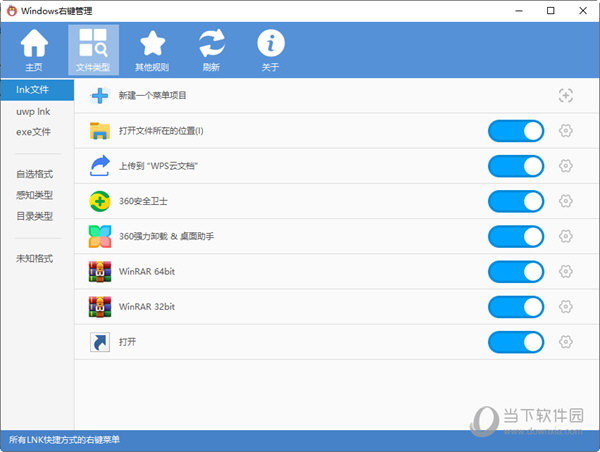The height and width of the screenshot is (452, 600).
Task: Click the blue plus new-item icon
Action: [x=100, y=95]
